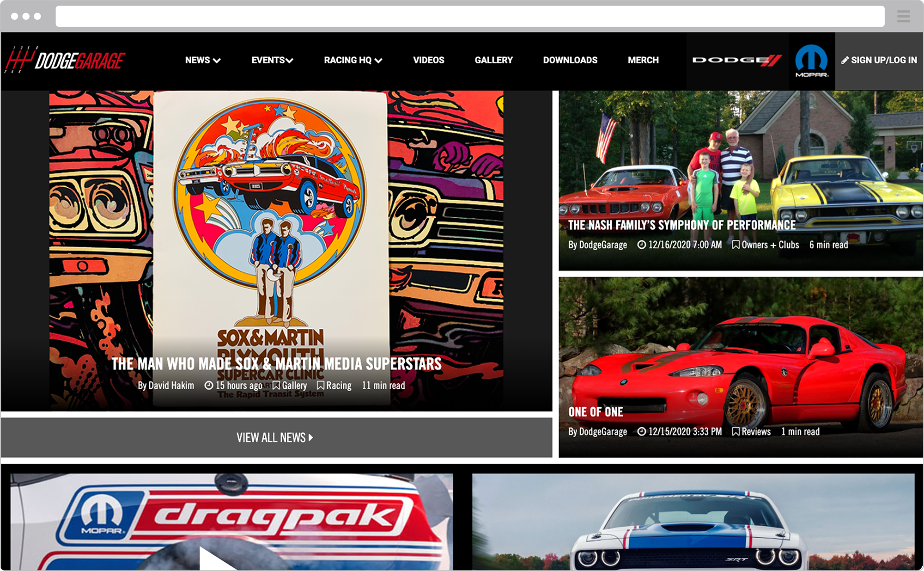The image size is (924, 571).
Task: Click author name By David Hakim
Action: pyautogui.click(x=166, y=385)
